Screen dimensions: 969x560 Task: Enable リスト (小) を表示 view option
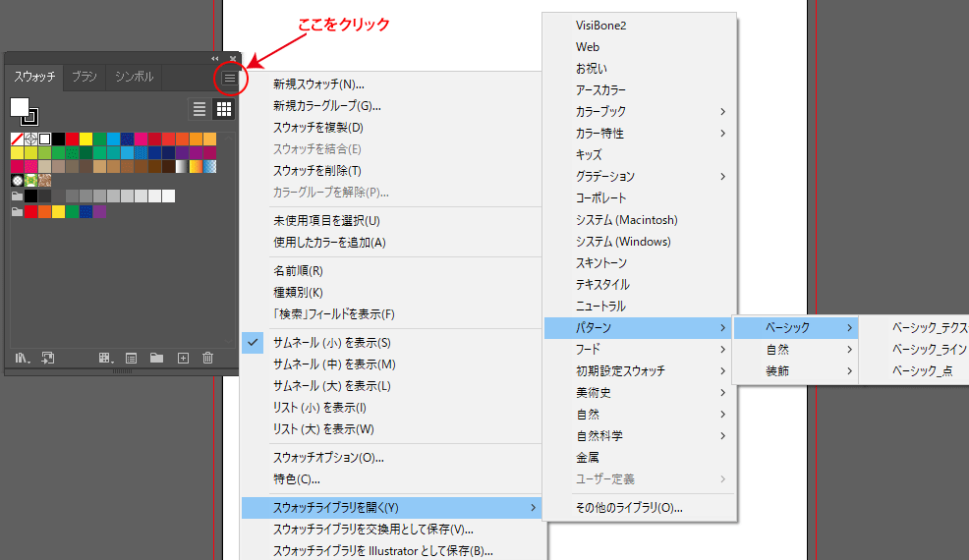319,408
